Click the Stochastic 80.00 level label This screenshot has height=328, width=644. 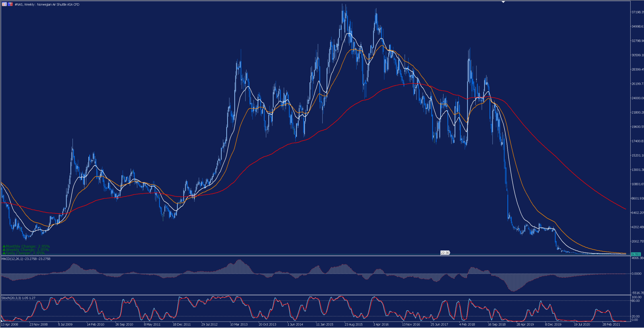click(635, 301)
